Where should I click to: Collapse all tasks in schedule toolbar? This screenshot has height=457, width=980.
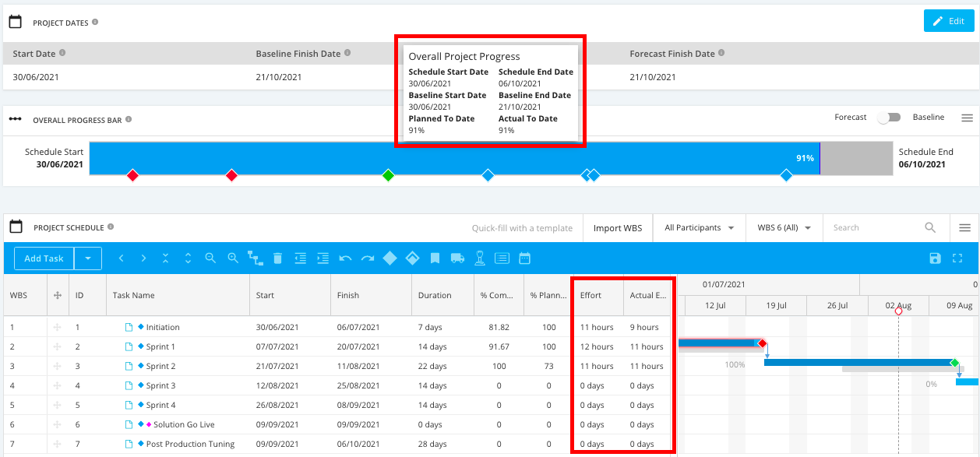(x=165, y=258)
